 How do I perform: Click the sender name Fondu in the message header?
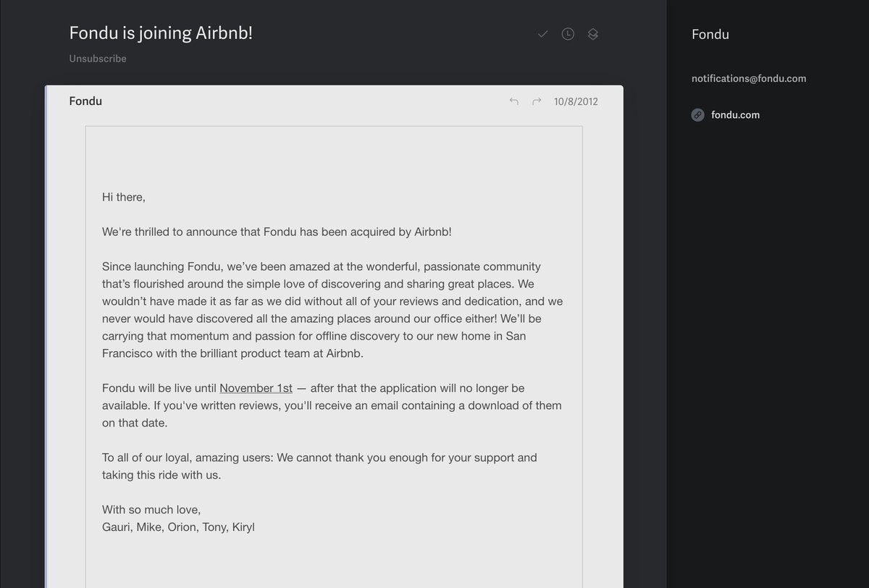85,101
